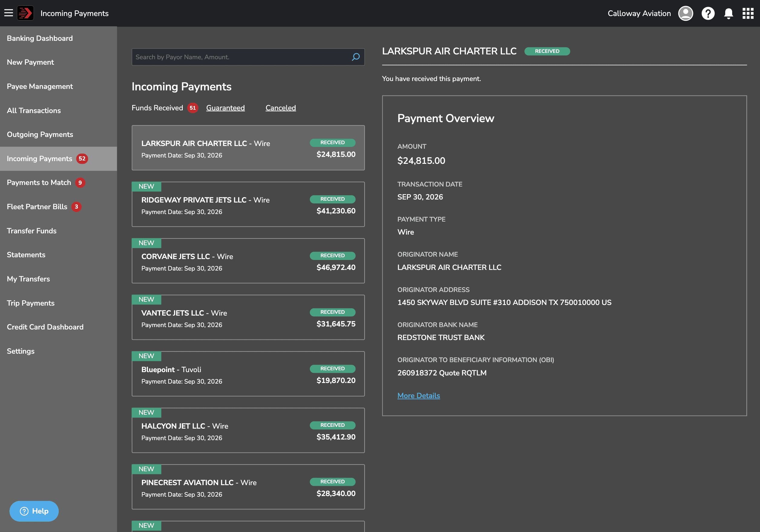The height and width of the screenshot is (532, 760).
Task: Open the More Details link
Action: pyautogui.click(x=419, y=395)
